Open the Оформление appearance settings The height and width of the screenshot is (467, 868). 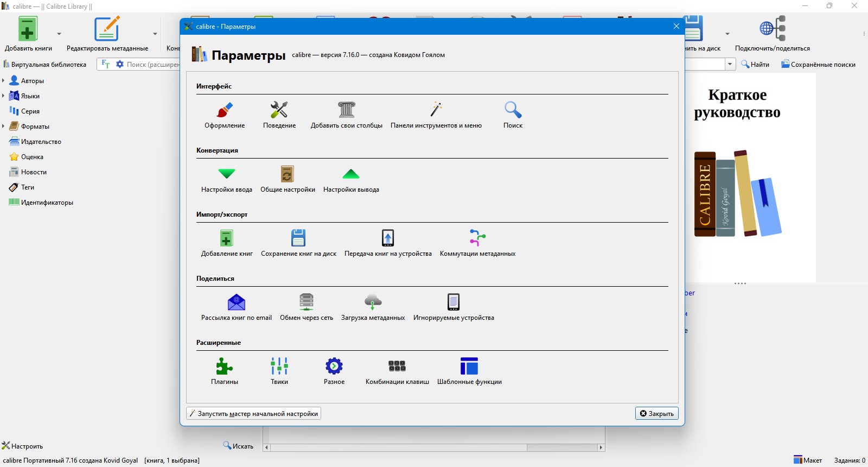pos(225,115)
